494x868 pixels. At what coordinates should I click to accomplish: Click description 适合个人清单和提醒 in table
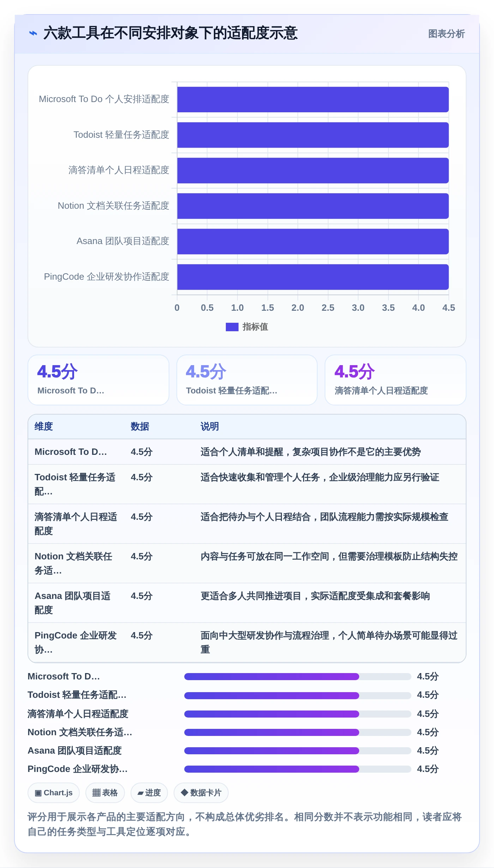(x=311, y=452)
